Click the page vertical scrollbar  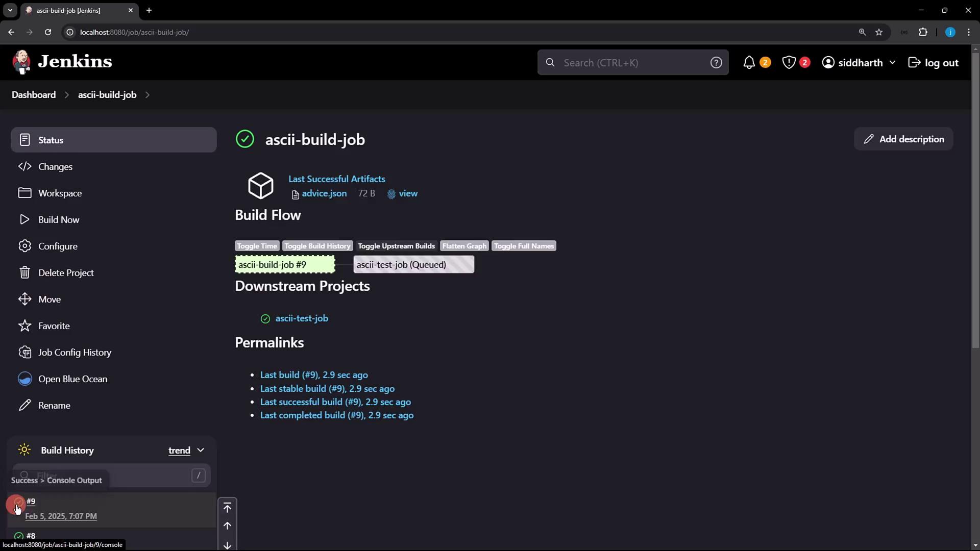(975, 204)
